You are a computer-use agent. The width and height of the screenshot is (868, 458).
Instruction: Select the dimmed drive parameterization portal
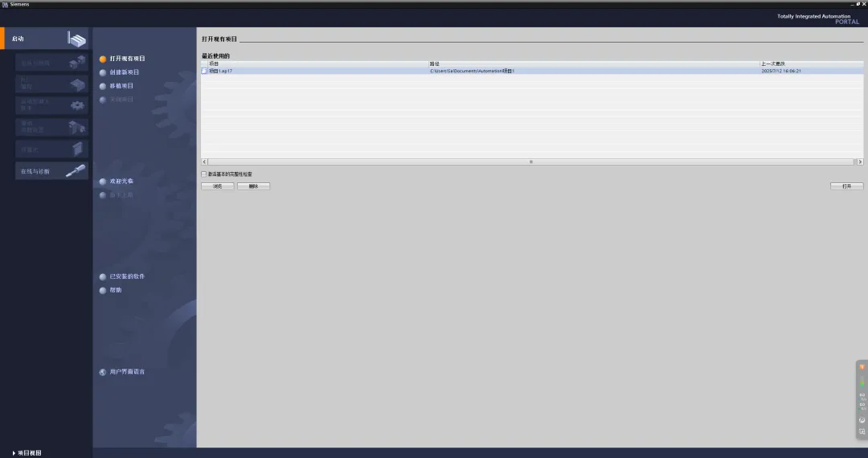(51, 127)
